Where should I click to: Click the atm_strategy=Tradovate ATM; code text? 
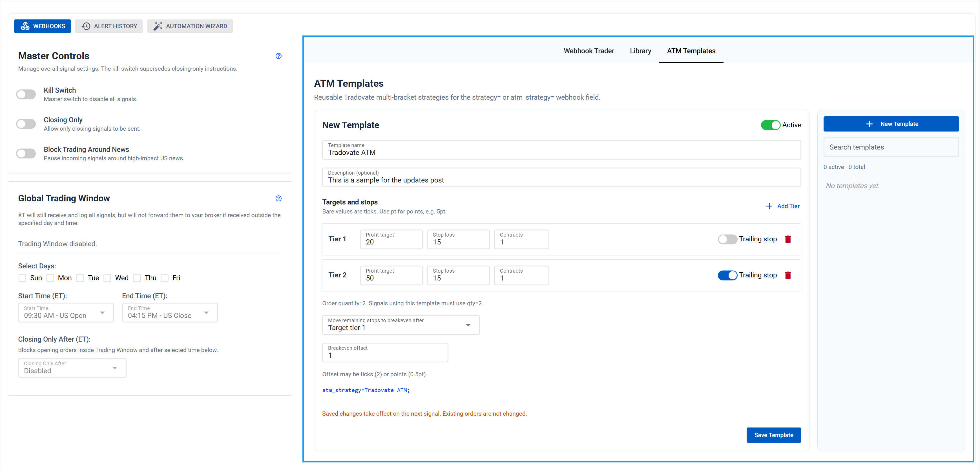(x=366, y=390)
